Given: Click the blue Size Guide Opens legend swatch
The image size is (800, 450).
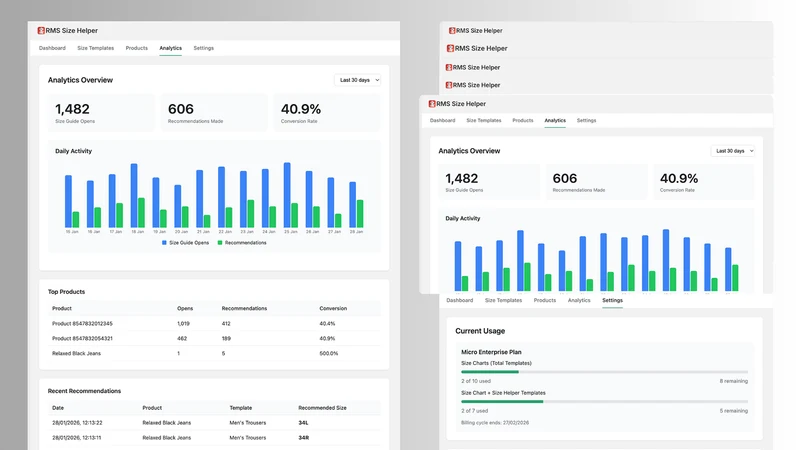Looking at the screenshot, I should click(164, 243).
